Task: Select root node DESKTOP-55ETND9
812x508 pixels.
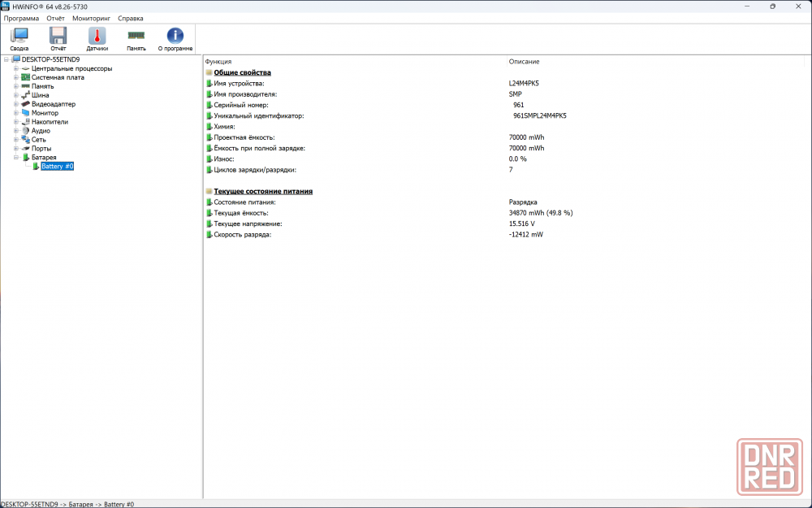Action: [x=50, y=59]
